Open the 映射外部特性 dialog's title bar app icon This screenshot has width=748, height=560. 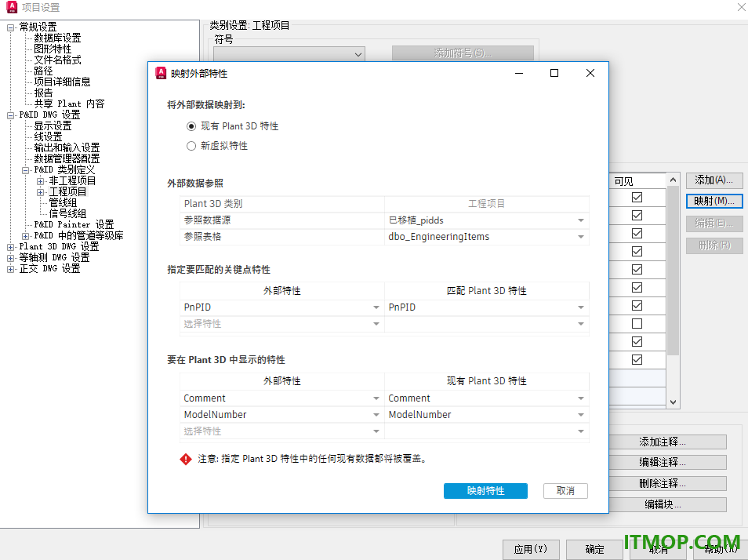point(161,73)
